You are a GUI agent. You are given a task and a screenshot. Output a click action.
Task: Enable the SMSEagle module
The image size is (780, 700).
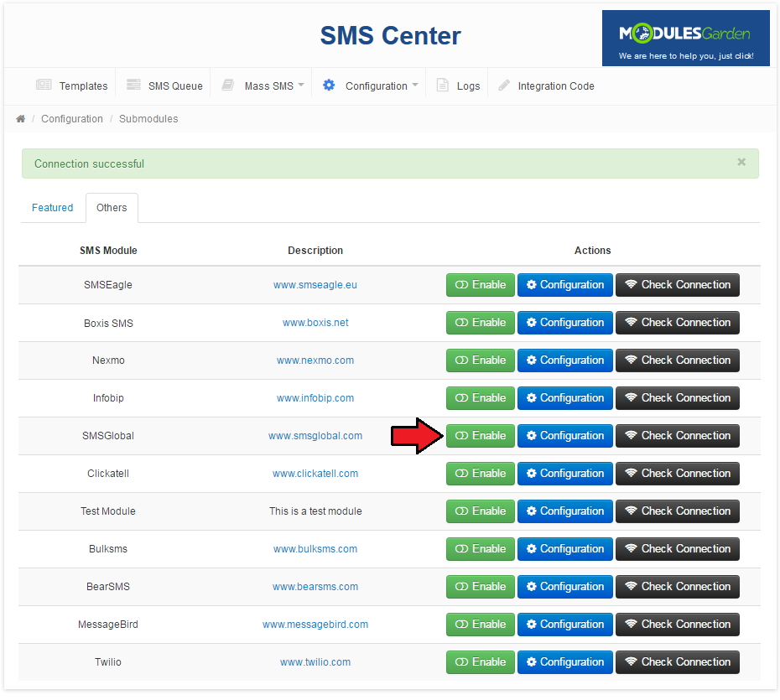point(480,285)
